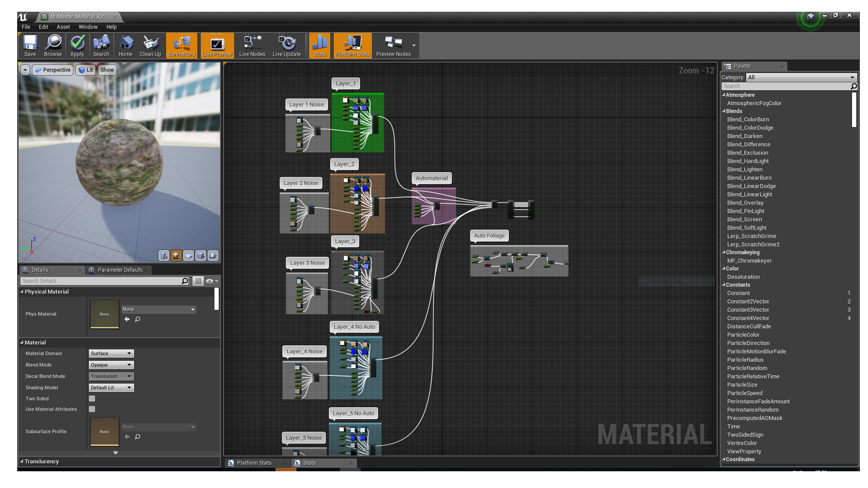
Task: Collapse the Material section in Details
Action: [x=22, y=343]
